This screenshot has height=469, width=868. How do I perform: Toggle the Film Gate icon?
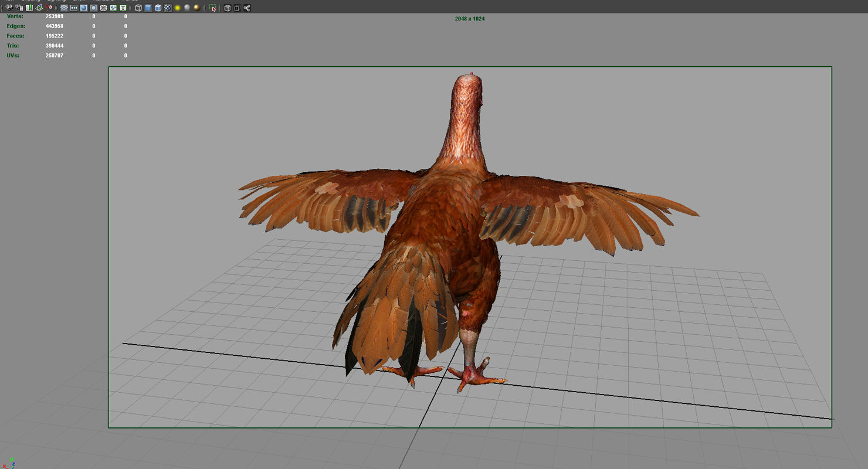tap(74, 8)
